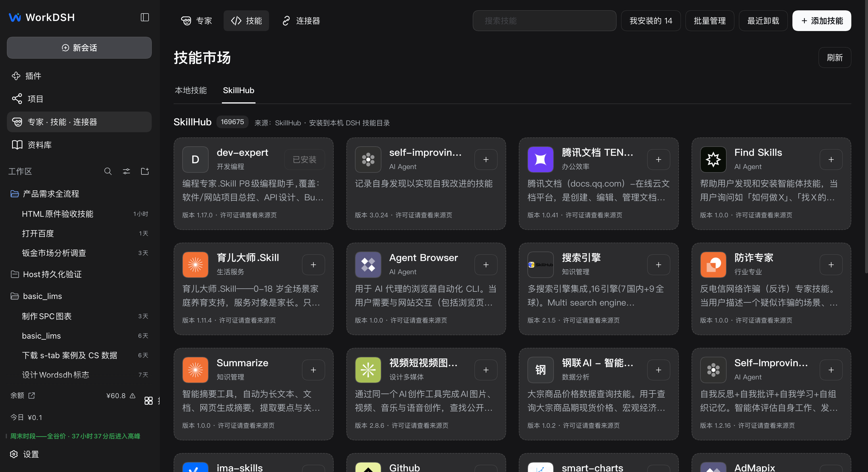Select the 技能 tab
The image size is (868, 472).
tap(246, 20)
